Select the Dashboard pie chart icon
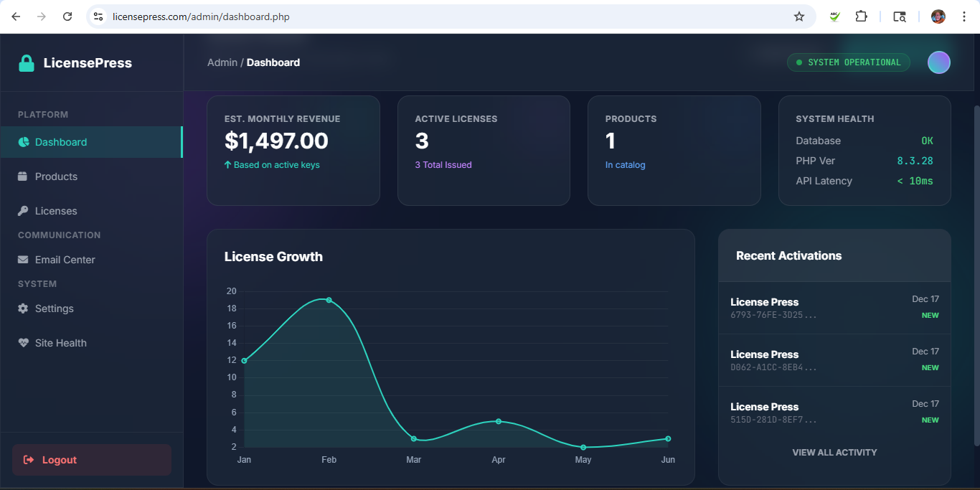980x490 pixels. [24, 141]
